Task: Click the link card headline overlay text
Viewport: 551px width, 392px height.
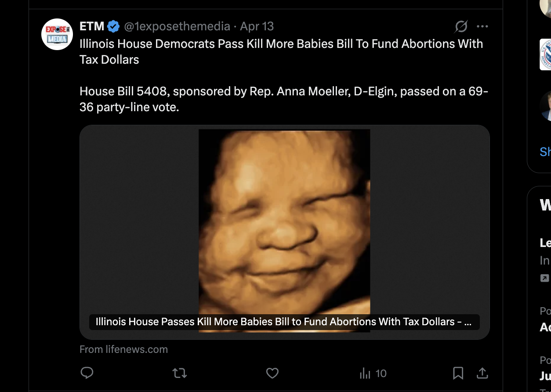Action: coord(283,322)
